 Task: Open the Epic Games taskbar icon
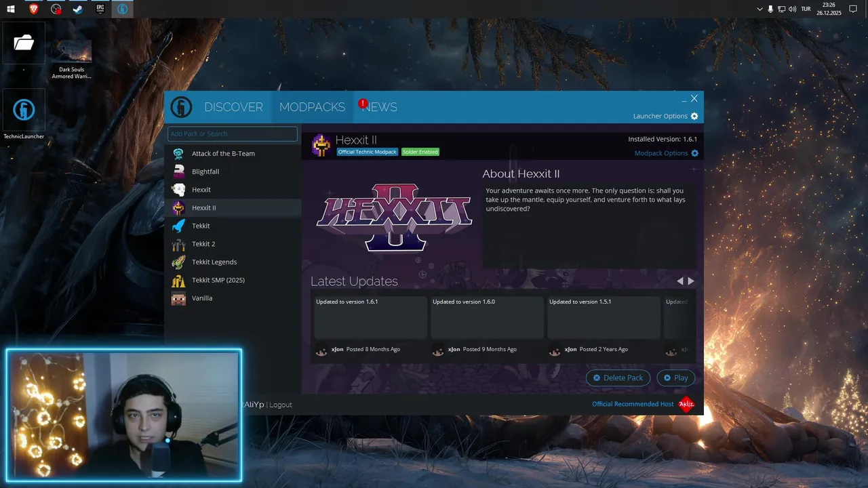pos(100,9)
